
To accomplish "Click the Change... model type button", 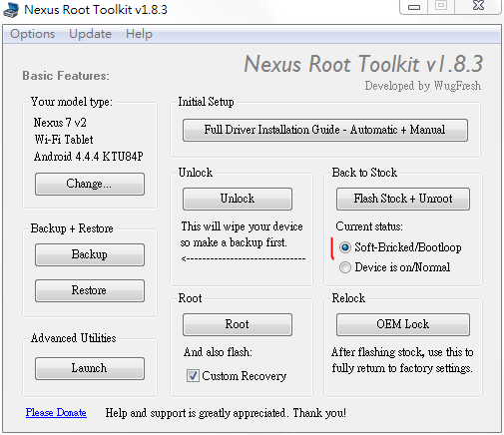I will point(90,184).
